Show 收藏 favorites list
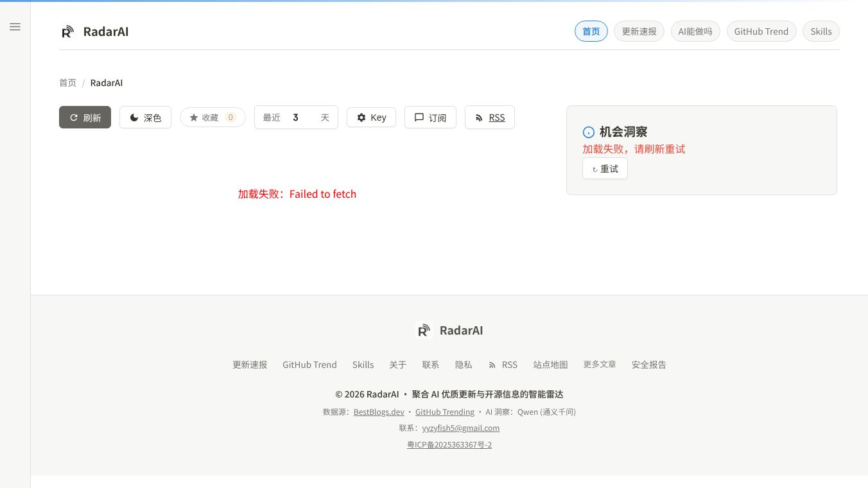Image resolution: width=868 pixels, height=488 pixels. tap(213, 118)
